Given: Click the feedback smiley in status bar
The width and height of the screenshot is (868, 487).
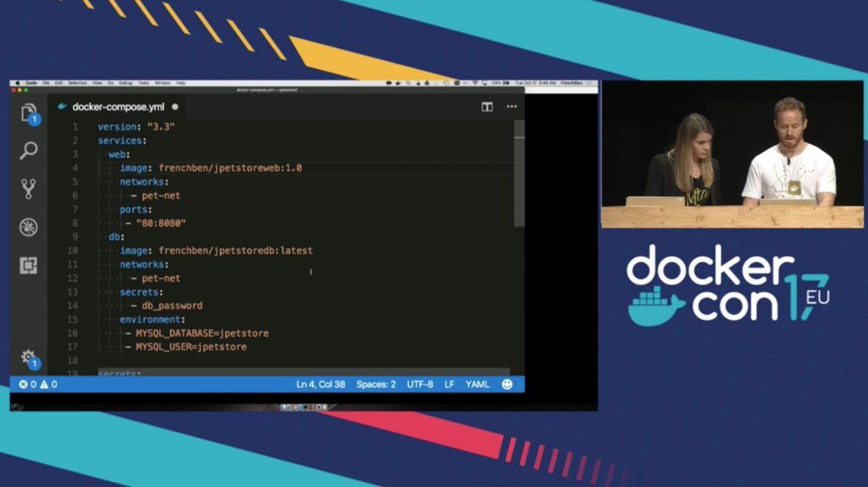Looking at the screenshot, I should (507, 384).
